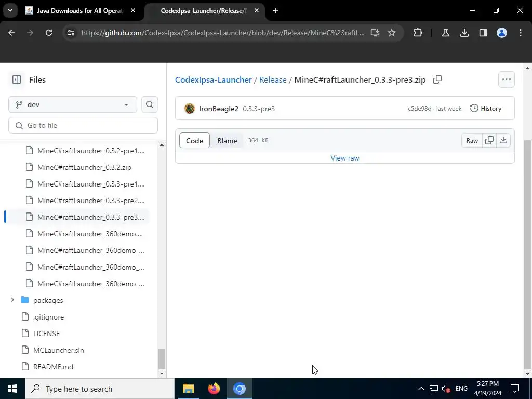Open the notifications center icon
532x399 pixels.
(x=515, y=389)
